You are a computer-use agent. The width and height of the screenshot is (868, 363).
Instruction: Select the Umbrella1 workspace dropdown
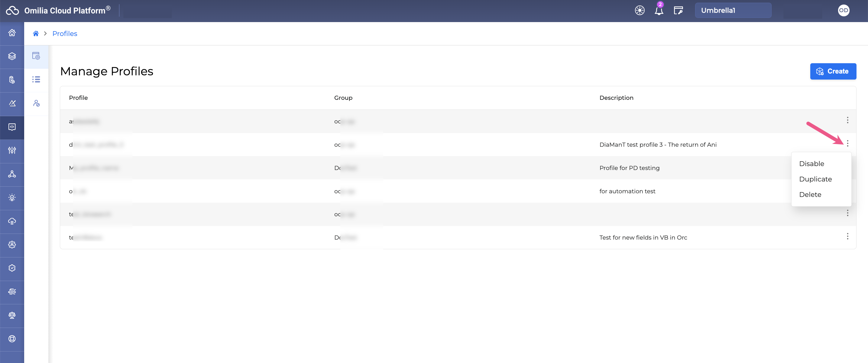point(733,10)
